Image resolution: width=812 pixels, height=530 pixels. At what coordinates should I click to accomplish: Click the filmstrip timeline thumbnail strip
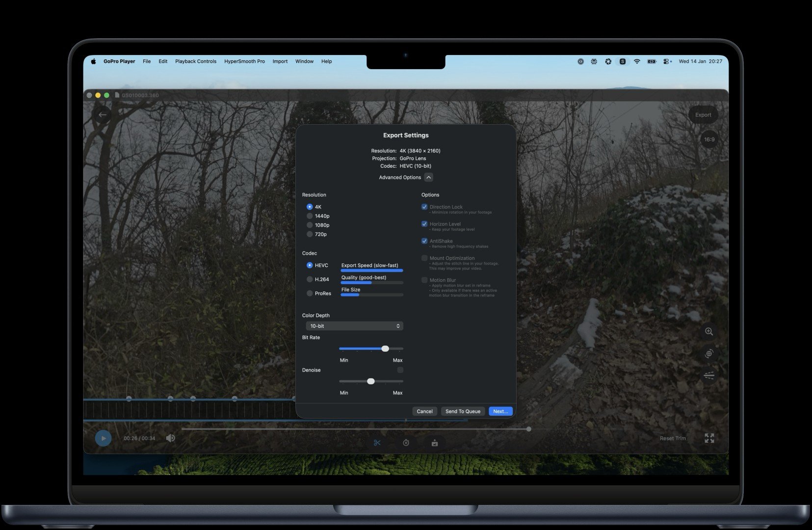click(189, 410)
